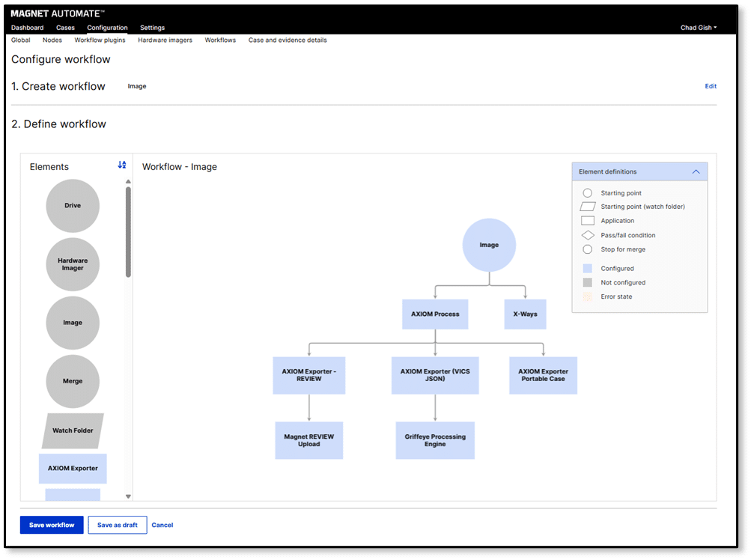Select the Watch Folder element
751x560 pixels.
point(73,430)
